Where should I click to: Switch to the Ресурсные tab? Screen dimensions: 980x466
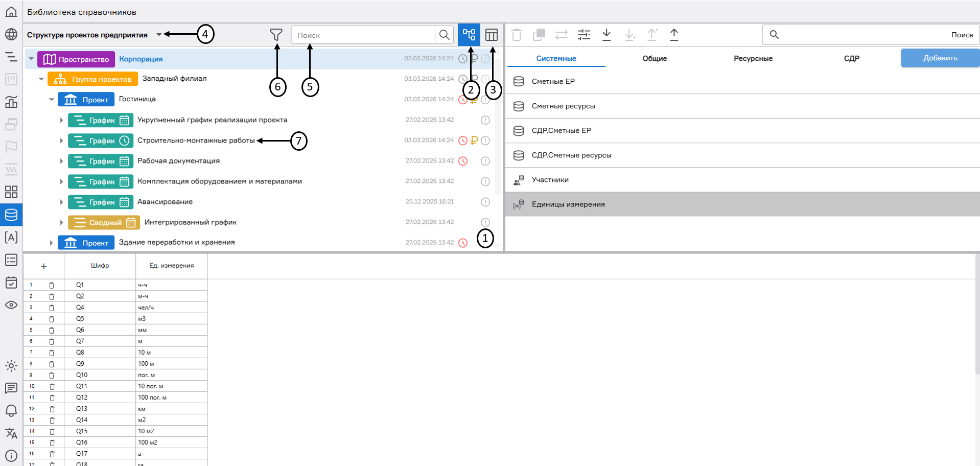coord(753,59)
